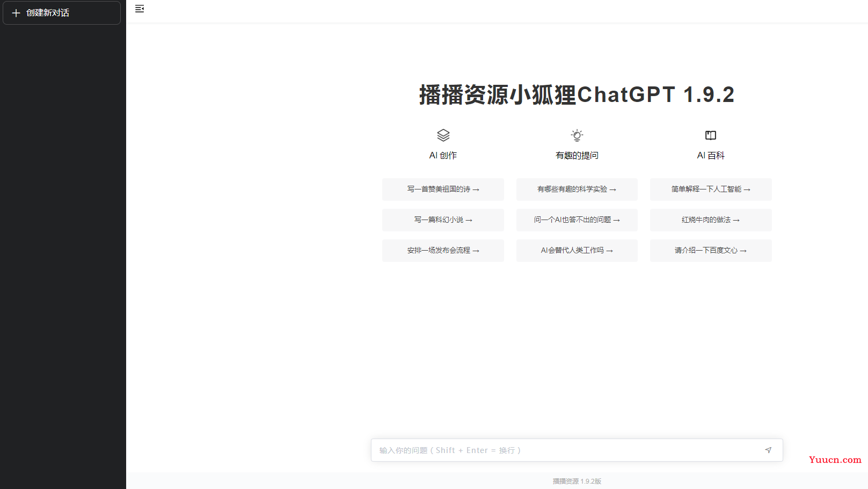Select the prompt 写一篇科幻小说
Image resolution: width=868 pixels, height=489 pixels.
[x=443, y=220]
